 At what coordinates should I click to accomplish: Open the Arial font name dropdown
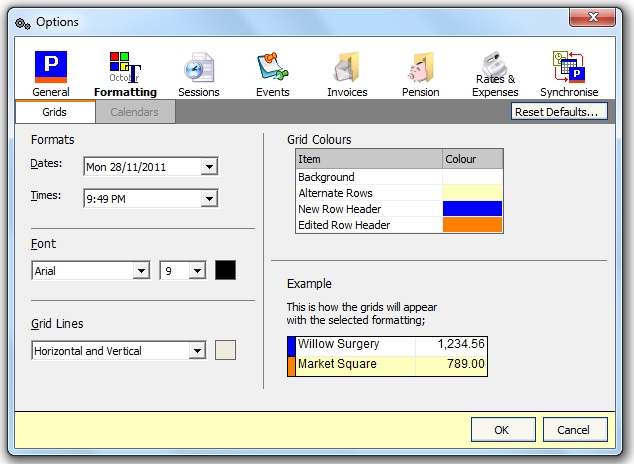click(142, 270)
